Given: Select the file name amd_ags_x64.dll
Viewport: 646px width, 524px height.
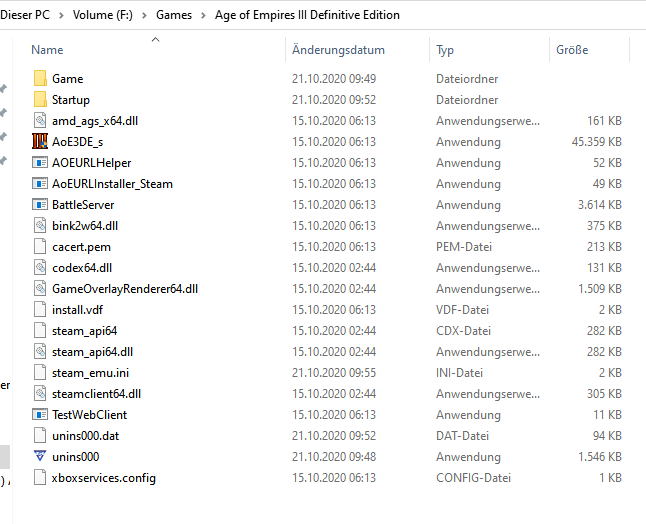Looking at the screenshot, I should coord(95,121).
